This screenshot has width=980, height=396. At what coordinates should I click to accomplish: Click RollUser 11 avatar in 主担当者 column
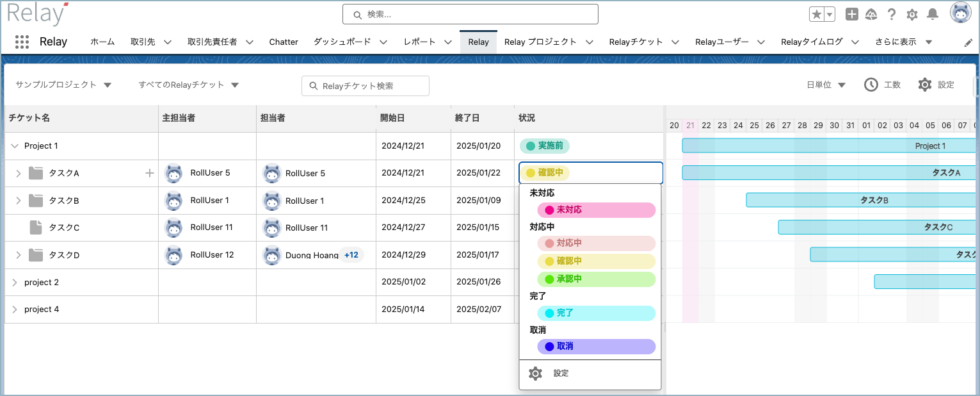click(174, 227)
